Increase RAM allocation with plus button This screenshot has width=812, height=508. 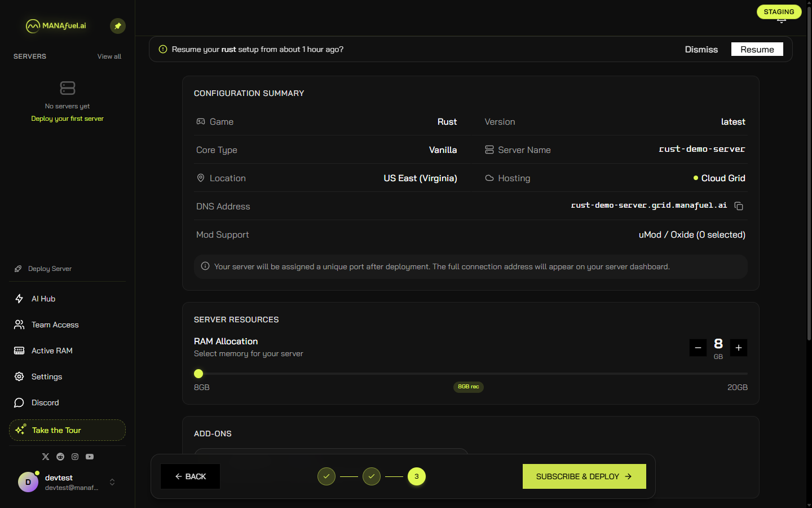739,348
